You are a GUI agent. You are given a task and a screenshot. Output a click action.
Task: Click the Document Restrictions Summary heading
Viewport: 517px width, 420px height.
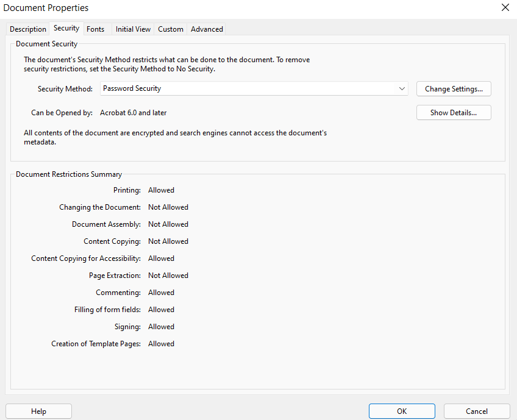click(68, 174)
